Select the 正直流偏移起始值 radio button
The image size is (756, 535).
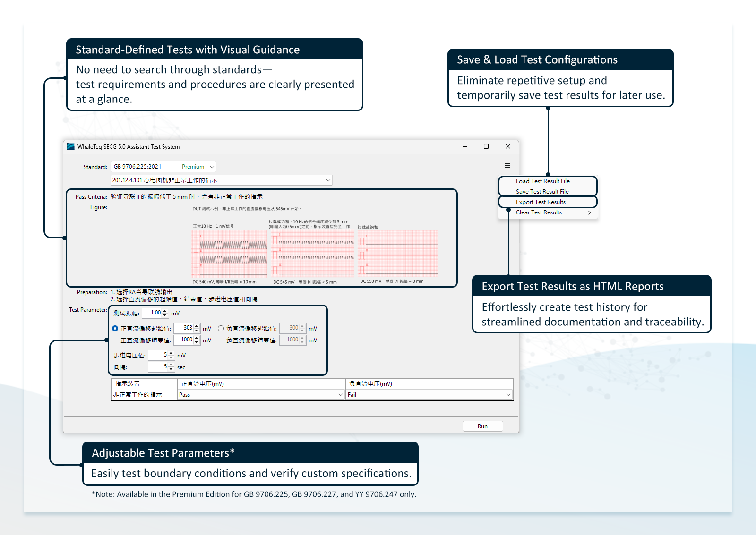[115, 328]
